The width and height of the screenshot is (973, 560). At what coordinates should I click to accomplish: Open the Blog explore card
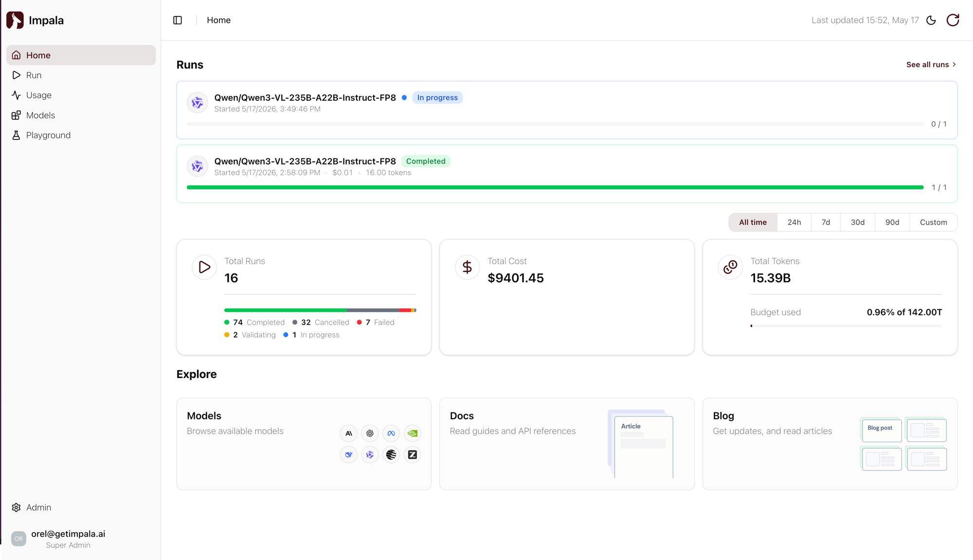point(830,444)
